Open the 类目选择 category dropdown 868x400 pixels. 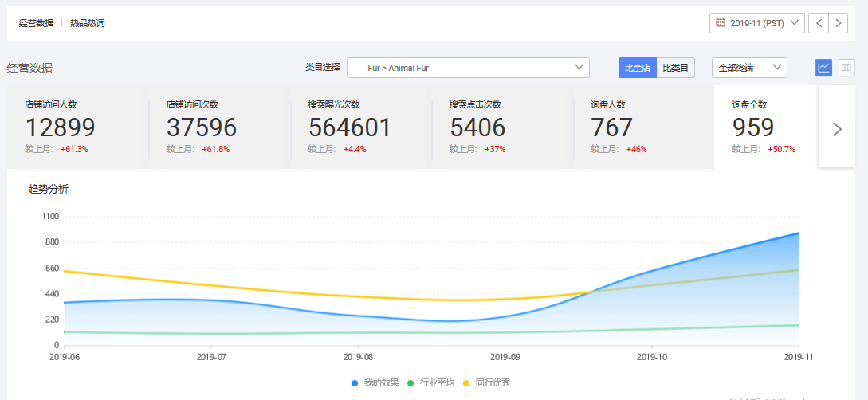[x=468, y=68]
